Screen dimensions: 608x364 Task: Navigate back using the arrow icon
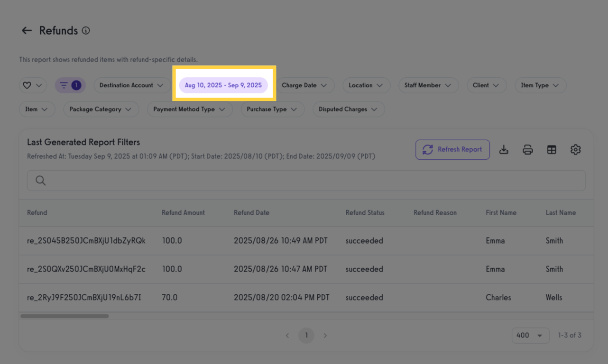pyautogui.click(x=27, y=30)
